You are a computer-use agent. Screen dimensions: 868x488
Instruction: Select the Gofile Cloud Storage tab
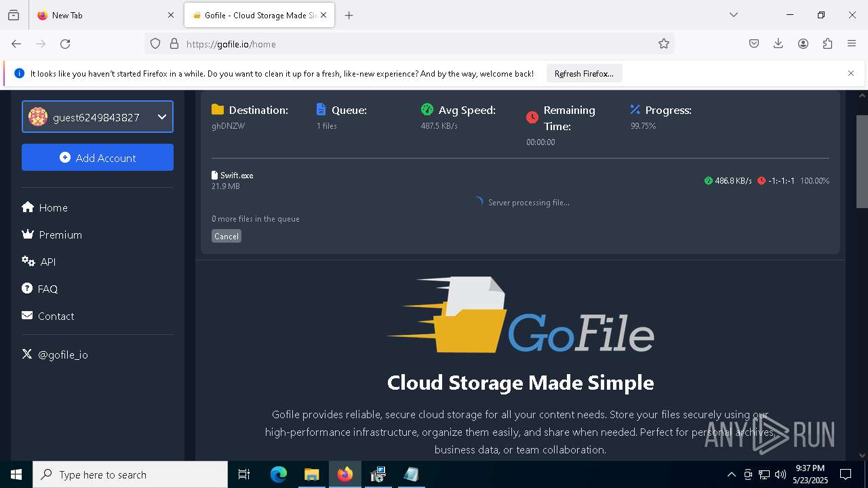pyautogui.click(x=260, y=15)
